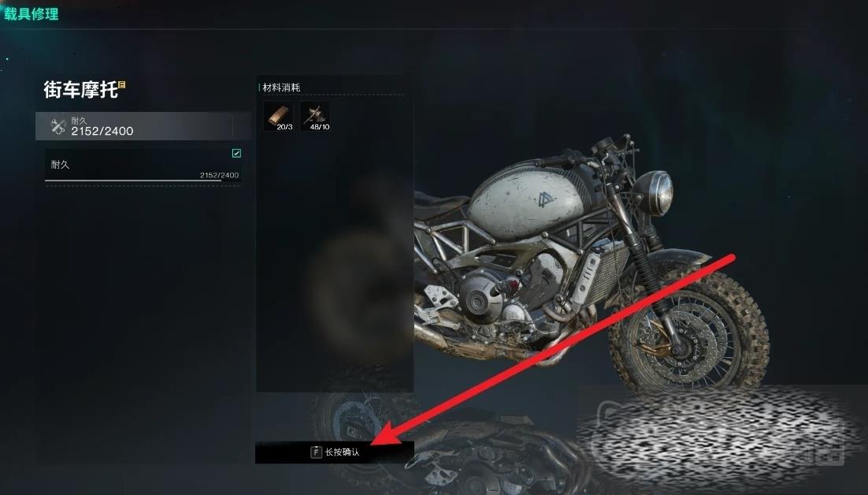
Task: Select the wood plank material 20/3
Action: (x=279, y=117)
